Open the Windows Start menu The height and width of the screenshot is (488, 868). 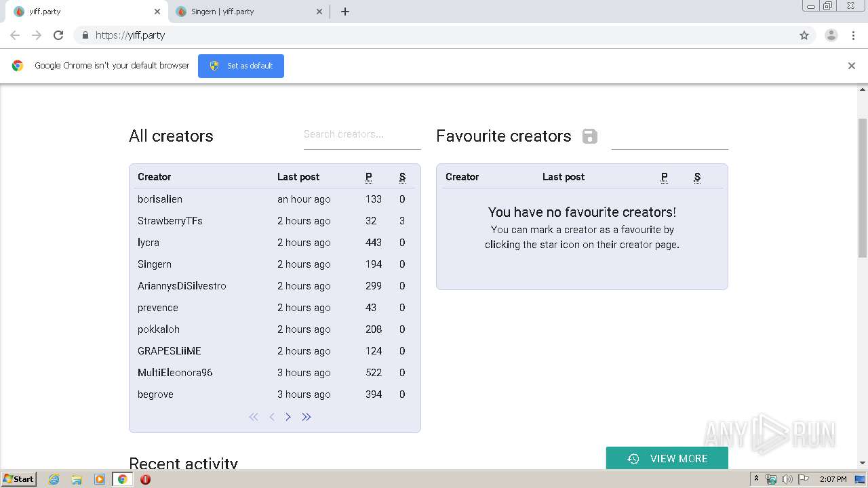(x=18, y=479)
